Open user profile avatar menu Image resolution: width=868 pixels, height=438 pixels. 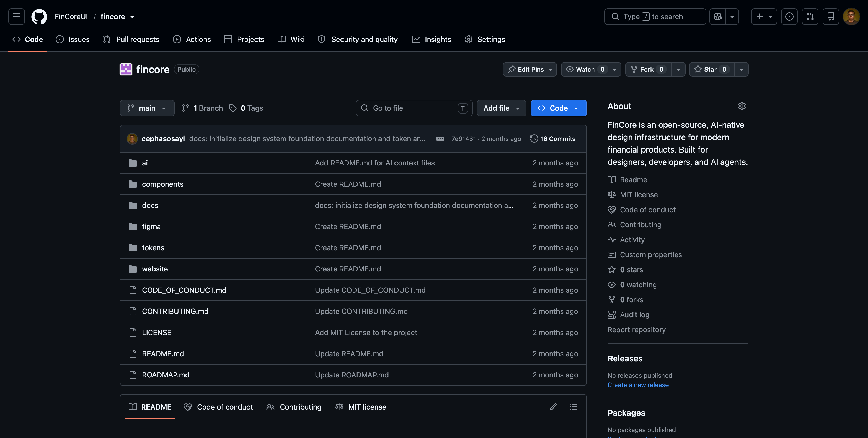[x=851, y=17]
